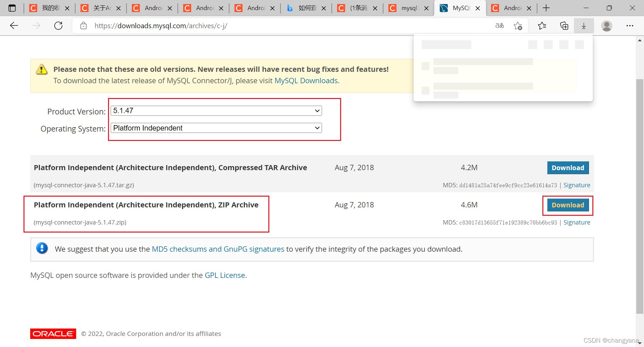Download the Compressed TAR Archive
The width and height of the screenshot is (644, 347).
(x=568, y=168)
